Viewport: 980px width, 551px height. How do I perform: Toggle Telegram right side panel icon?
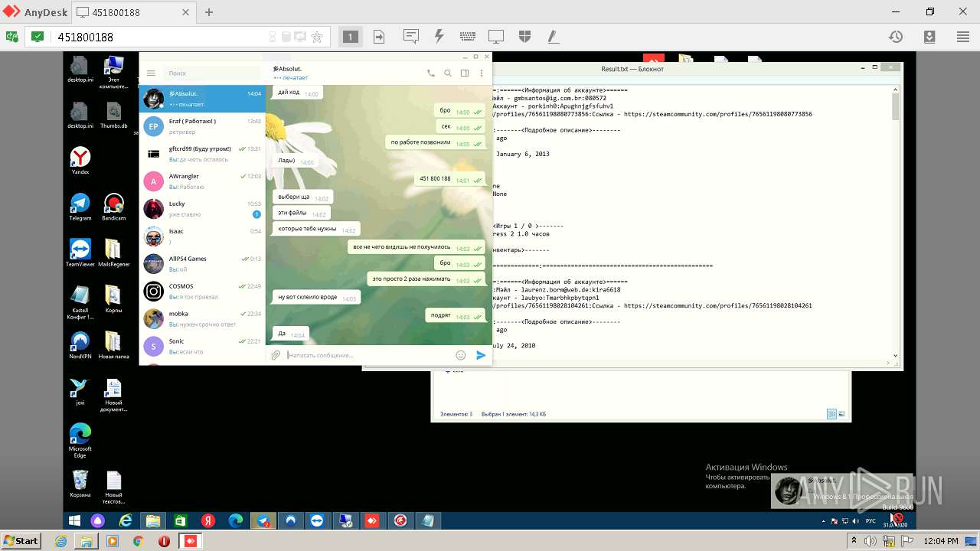[465, 73]
